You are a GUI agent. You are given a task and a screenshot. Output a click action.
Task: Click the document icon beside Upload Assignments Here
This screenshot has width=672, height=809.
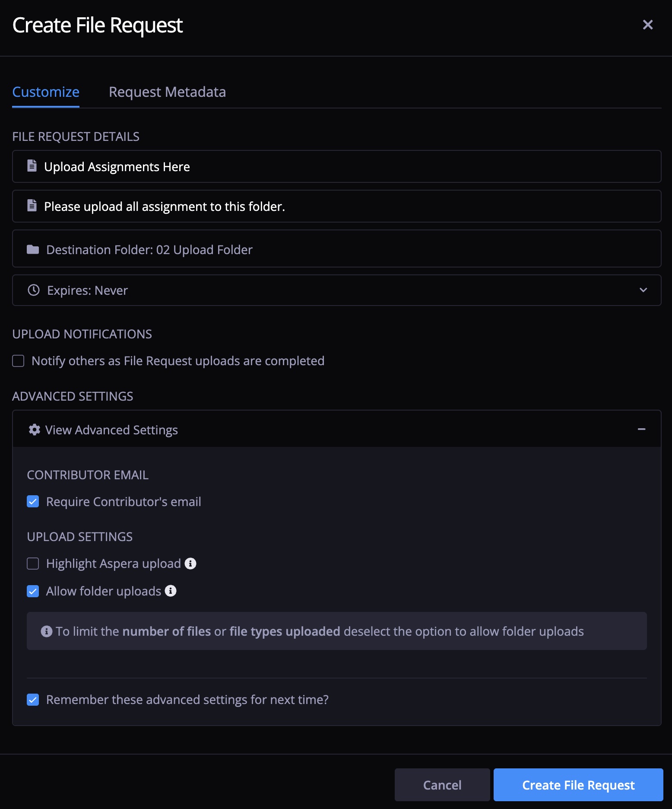[x=32, y=166]
